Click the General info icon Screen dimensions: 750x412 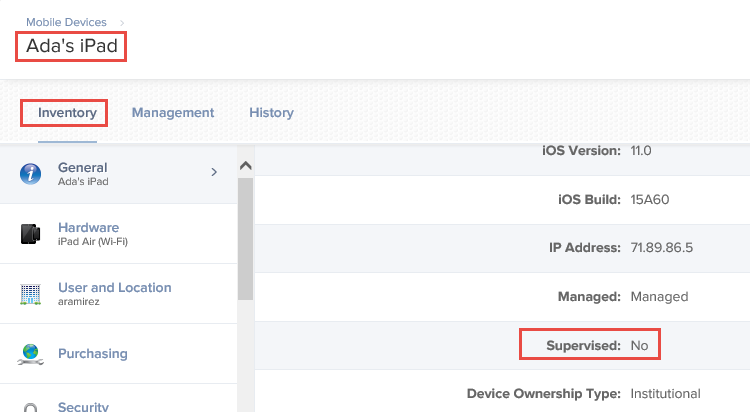click(x=30, y=174)
